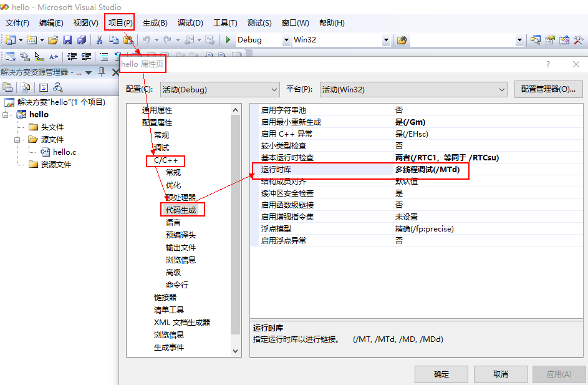Click the Cut scissors icon
This screenshot has width=588, height=385.
[99, 40]
